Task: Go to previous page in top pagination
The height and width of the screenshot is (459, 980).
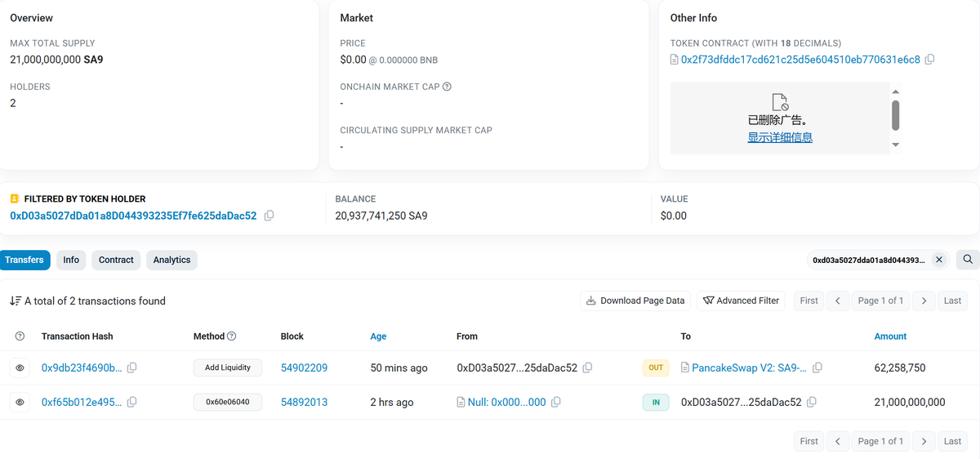Action: pos(837,301)
